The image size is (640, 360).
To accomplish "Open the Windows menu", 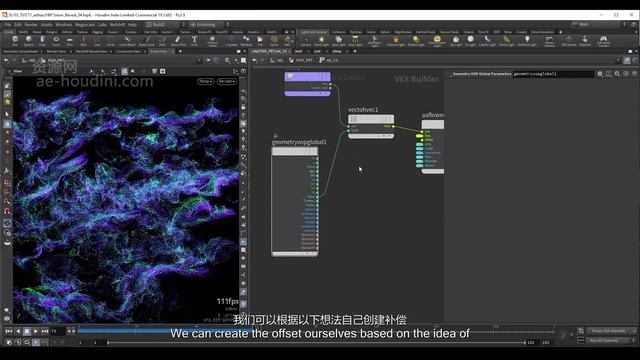I will click(x=64, y=24).
